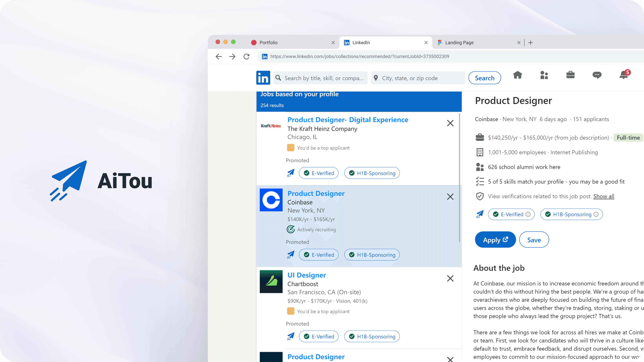Switch to the Portfolio browser tab
This screenshot has width=644, height=362.
(269, 42)
